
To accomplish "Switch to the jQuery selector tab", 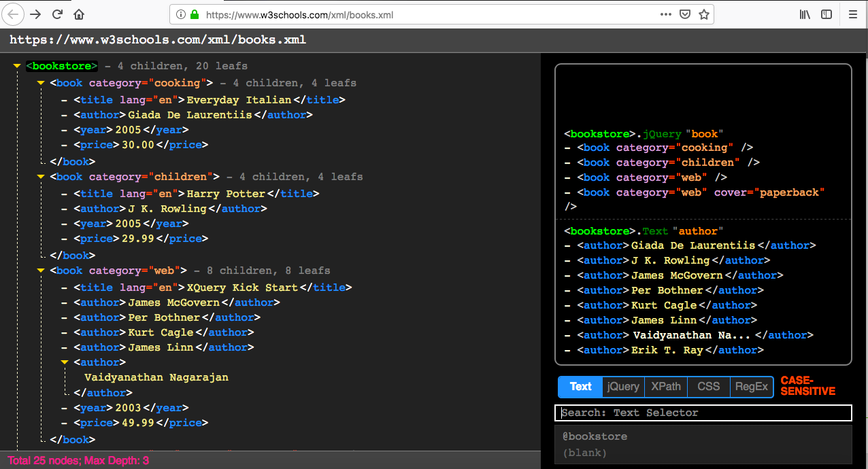I will pos(623,387).
